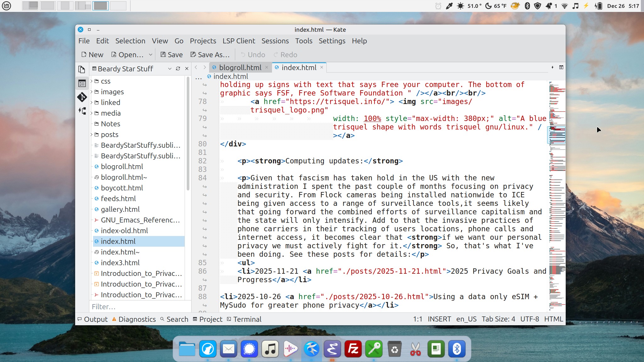Image resolution: width=644 pixels, height=362 pixels.
Task: Open the LSP Client menu
Action: pyautogui.click(x=239, y=41)
